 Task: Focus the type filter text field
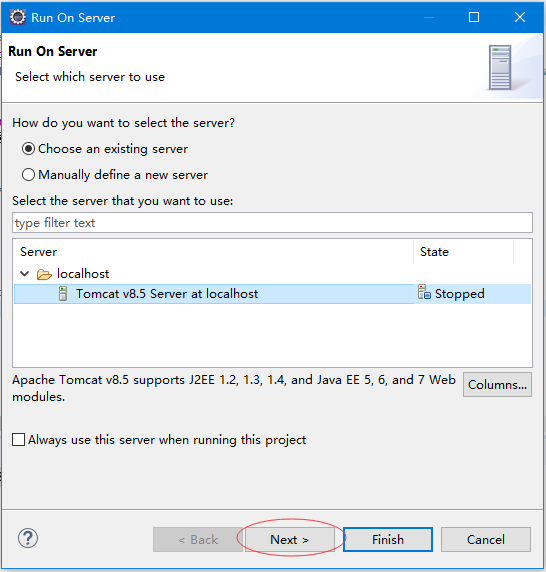pyautogui.click(x=272, y=223)
